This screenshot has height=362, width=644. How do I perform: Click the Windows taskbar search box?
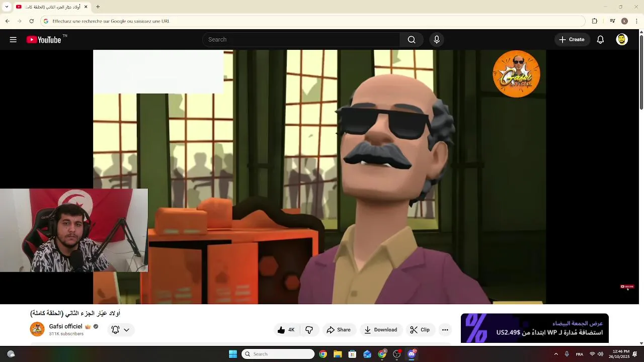[278, 354]
